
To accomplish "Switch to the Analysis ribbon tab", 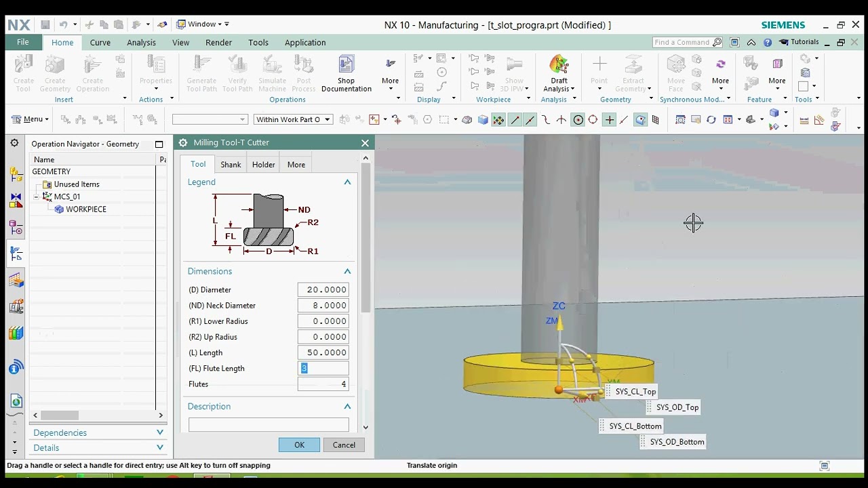I will tap(141, 42).
